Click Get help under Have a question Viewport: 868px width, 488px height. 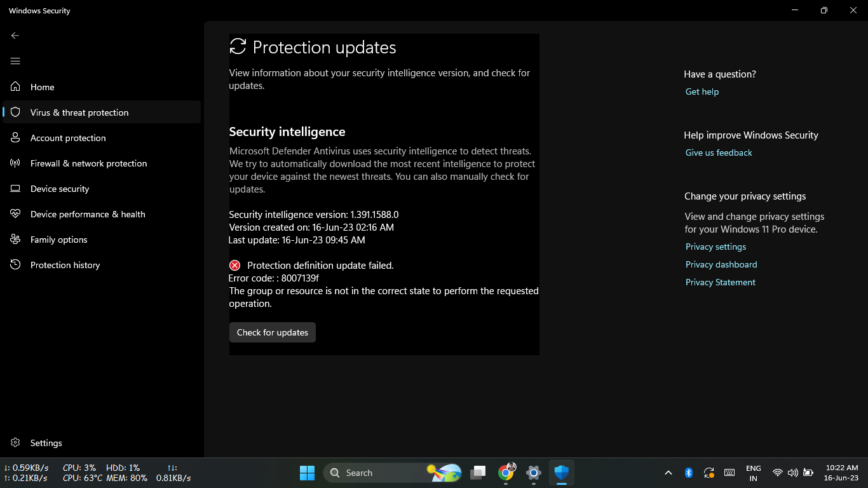[x=702, y=91]
